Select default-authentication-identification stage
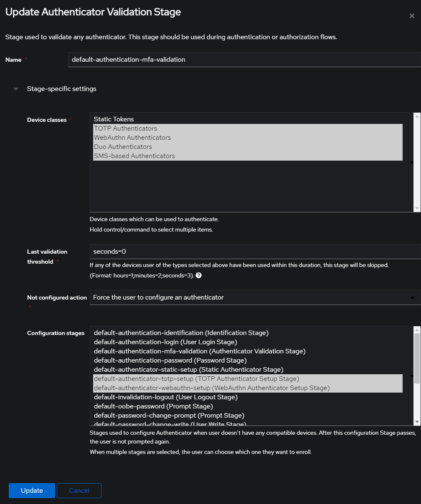Screen dimensions: 421x504 coord(248,333)
